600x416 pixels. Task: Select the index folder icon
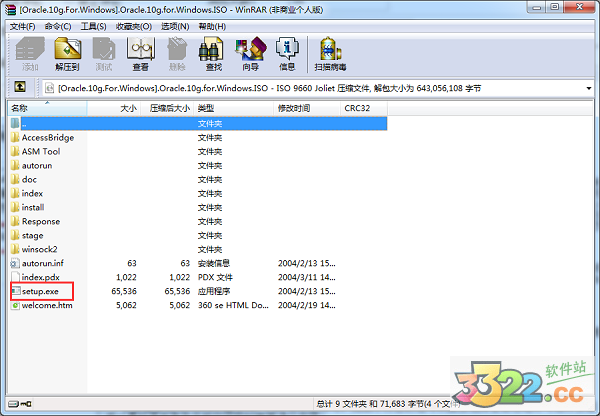pyautogui.click(x=15, y=193)
